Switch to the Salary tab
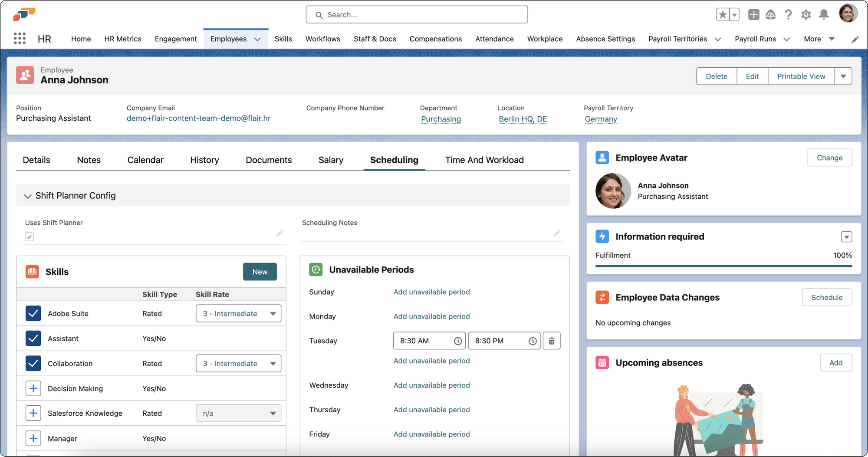868x457 pixels. tap(331, 160)
